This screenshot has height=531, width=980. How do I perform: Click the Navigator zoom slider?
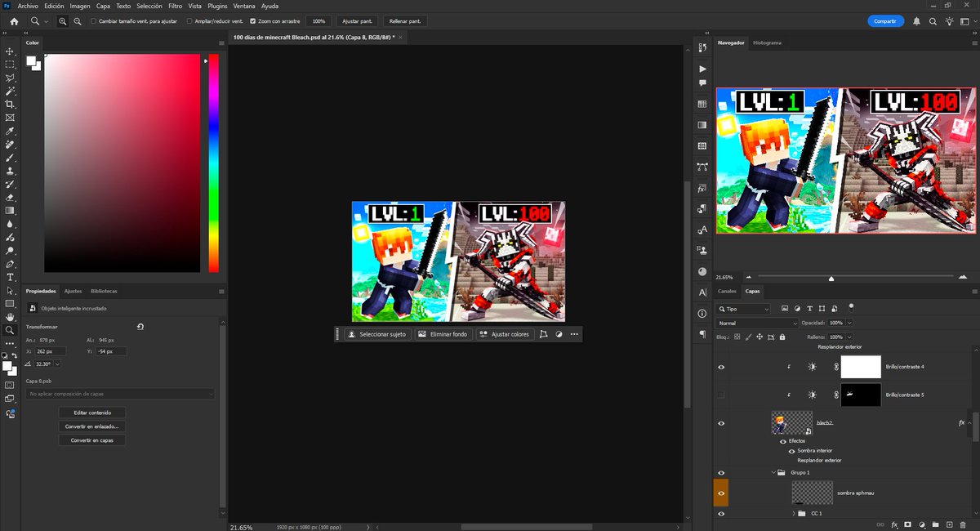click(x=831, y=278)
